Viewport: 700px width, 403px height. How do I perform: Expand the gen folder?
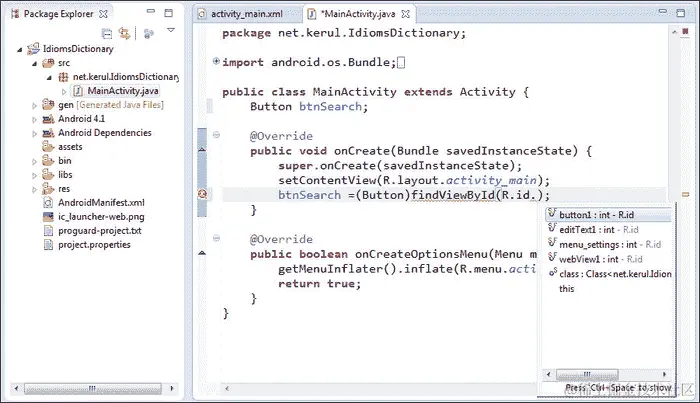pyautogui.click(x=34, y=106)
